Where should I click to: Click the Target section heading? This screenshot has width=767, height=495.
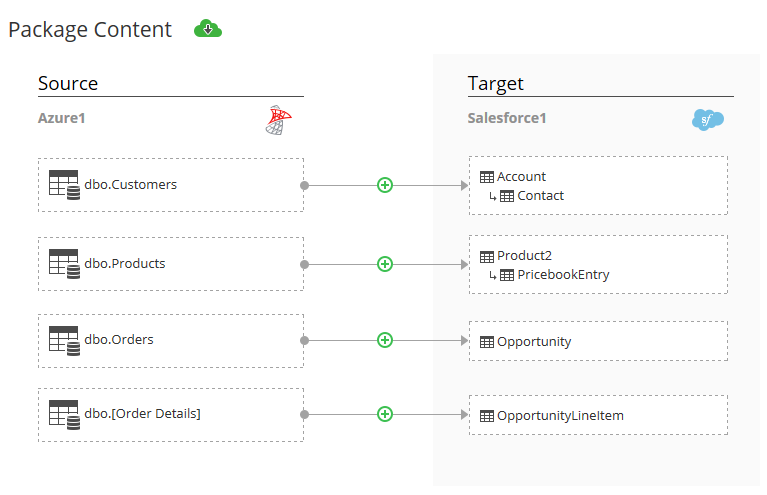496,84
